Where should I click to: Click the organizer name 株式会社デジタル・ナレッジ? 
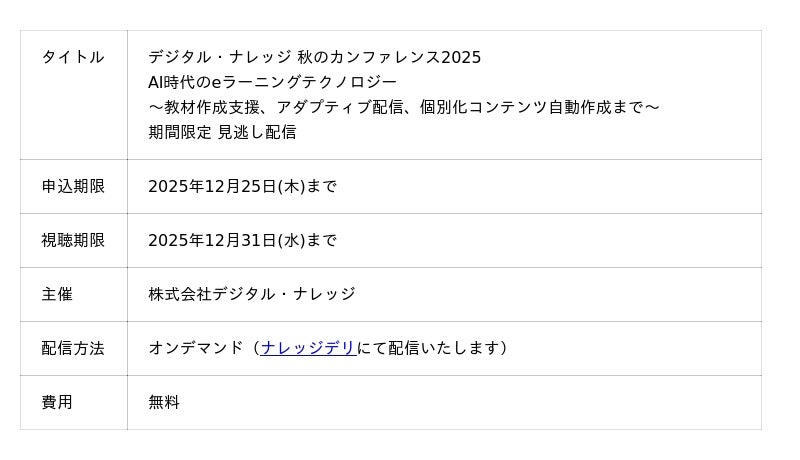251,294
